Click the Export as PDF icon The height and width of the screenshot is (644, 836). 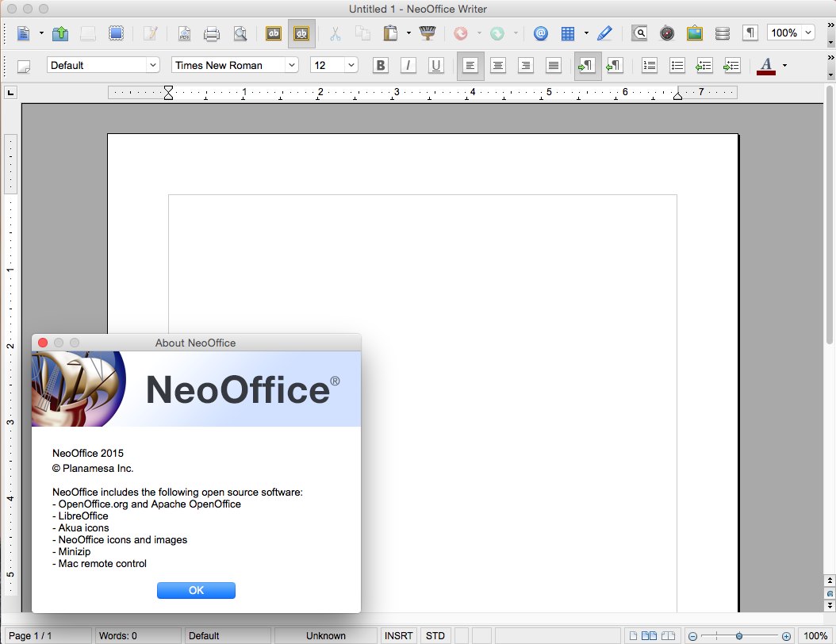184,33
